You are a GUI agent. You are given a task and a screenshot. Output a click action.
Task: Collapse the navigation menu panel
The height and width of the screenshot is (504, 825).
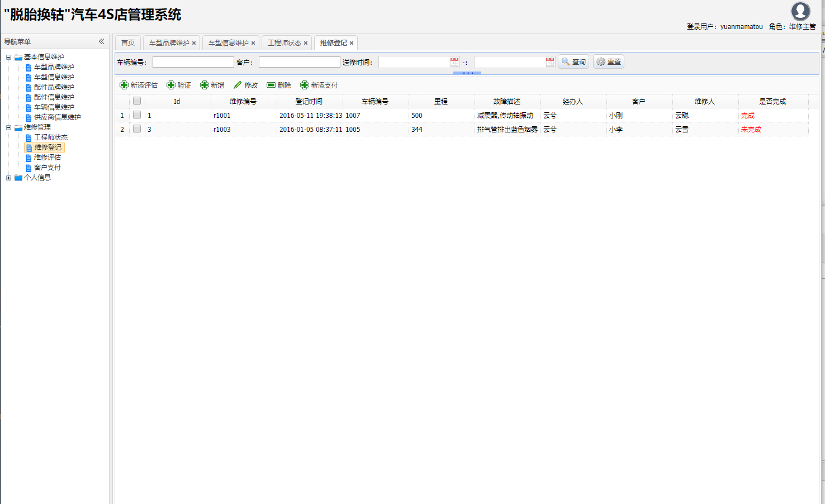[x=102, y=41]
